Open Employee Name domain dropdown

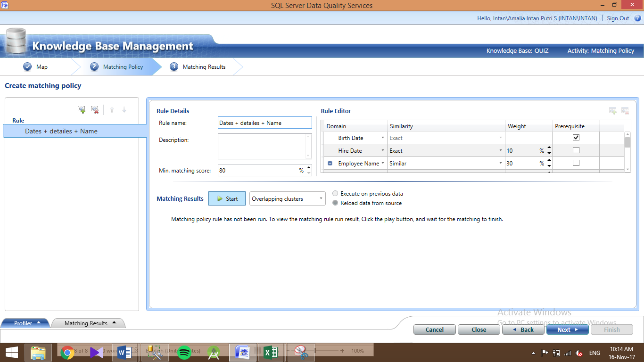(382, 164)
